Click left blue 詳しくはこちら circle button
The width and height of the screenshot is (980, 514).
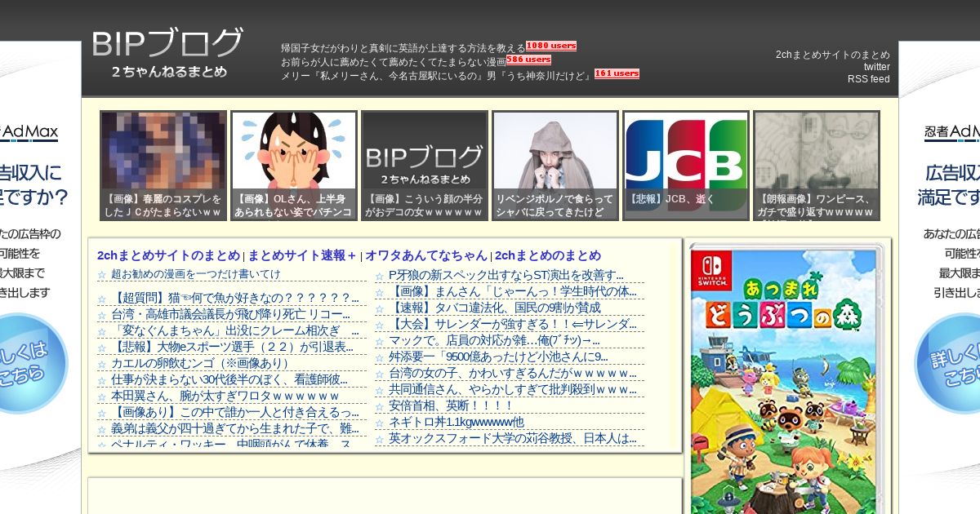tap(33, 364)
